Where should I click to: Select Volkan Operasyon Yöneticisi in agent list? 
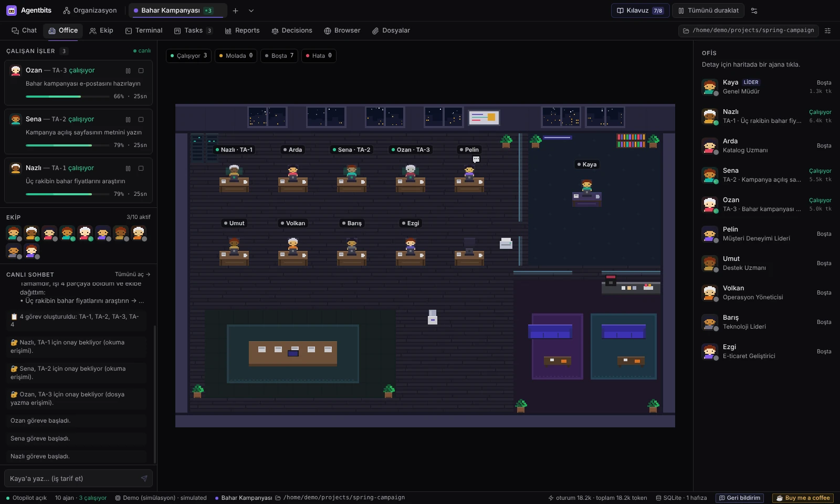tap(766, 292)
